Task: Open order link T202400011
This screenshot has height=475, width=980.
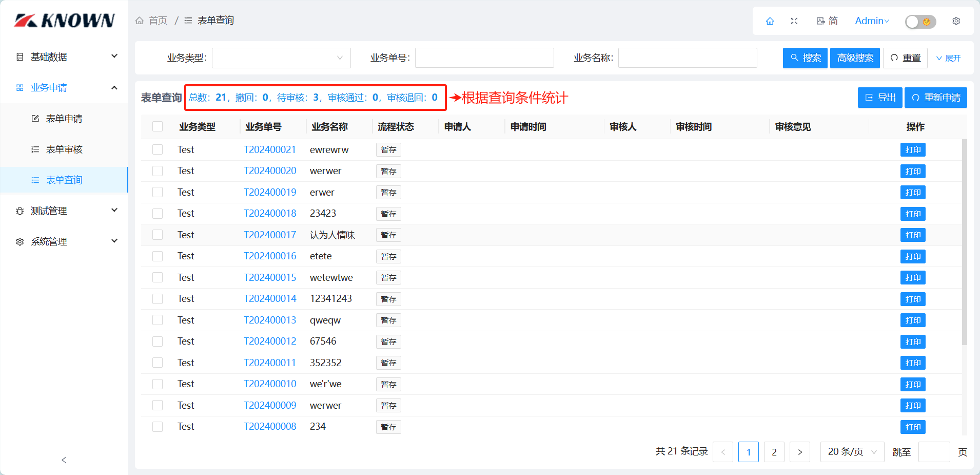Action: [270, 363]
